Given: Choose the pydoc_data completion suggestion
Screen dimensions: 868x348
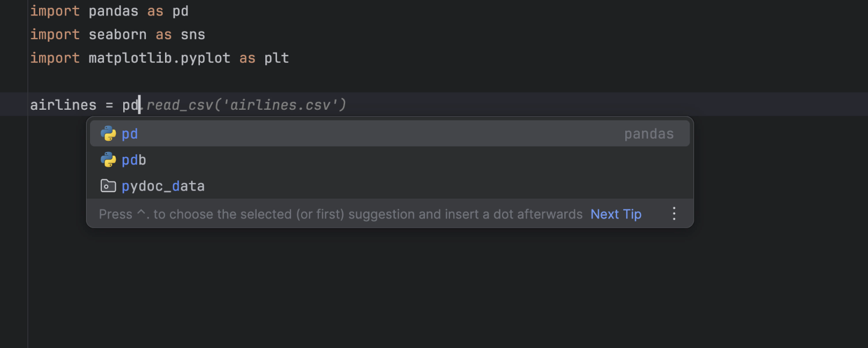Looking at the screenshot, I should click(163, 186).
